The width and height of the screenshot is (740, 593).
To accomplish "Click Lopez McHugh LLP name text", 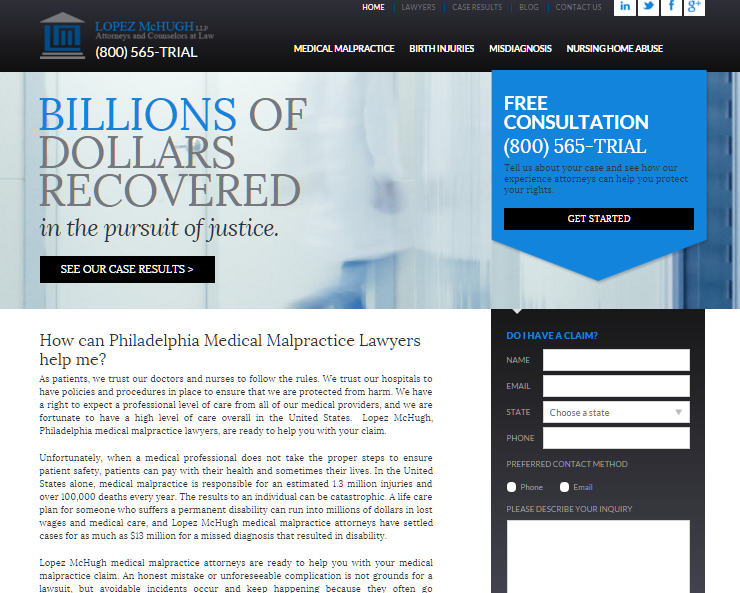I will [151, 26].
